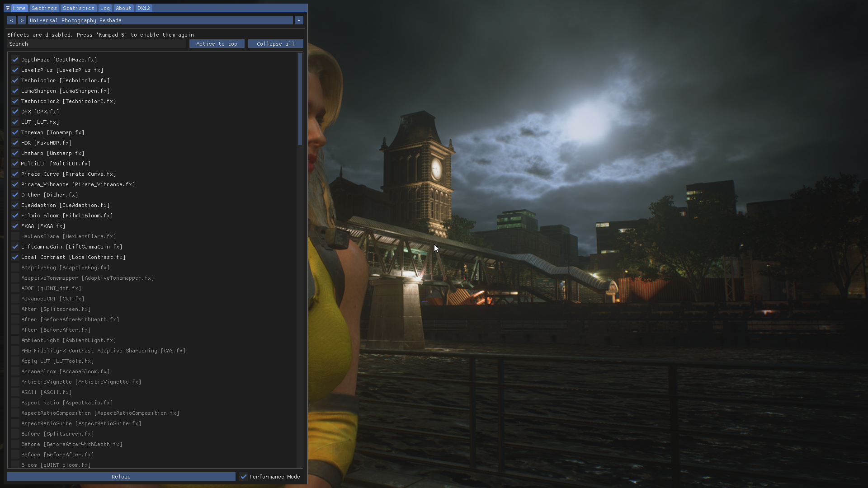Disable the DepthHaze effect checkbox
Image resolution: width=868 pixels, height=488 pixels.
(15, 60)
